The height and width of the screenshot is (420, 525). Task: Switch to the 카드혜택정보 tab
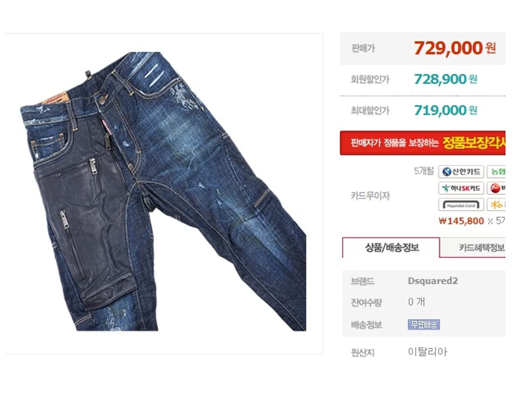(x=481, y=247)
